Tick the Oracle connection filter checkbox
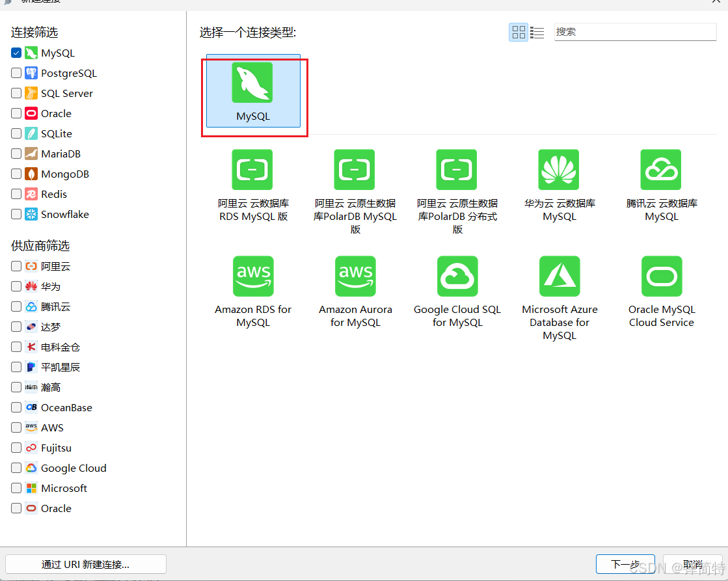728x581 pixels. [x=16, y=113]
